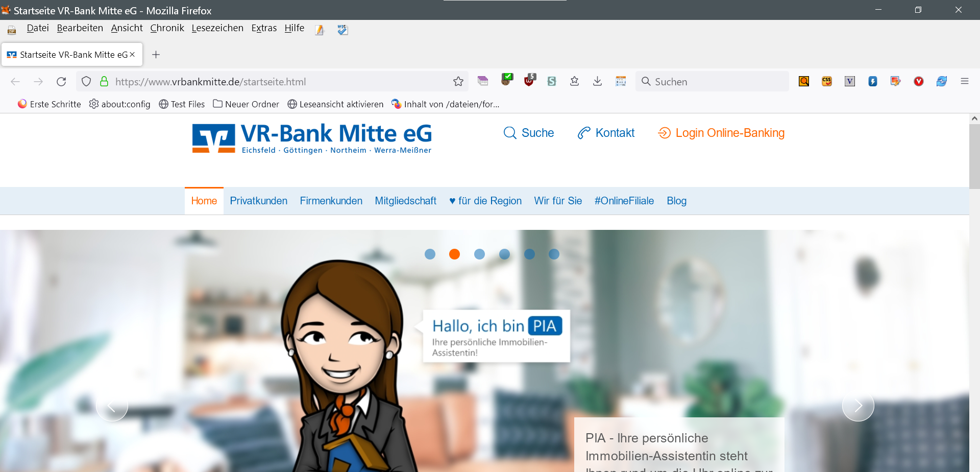Go back to the previous page
The width and height of the screenshot is (980, 472).
point(15,82)
